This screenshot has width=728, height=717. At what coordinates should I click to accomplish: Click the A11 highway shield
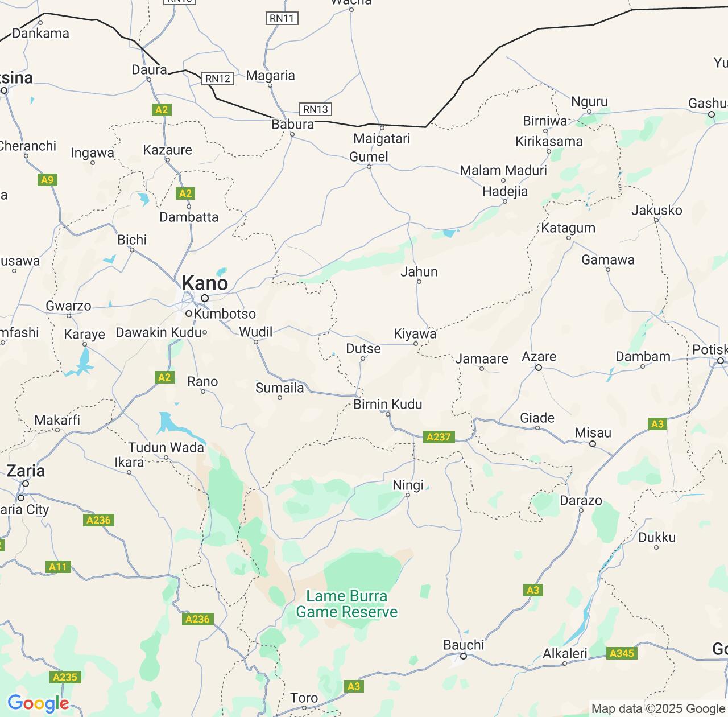coord(58,567)
